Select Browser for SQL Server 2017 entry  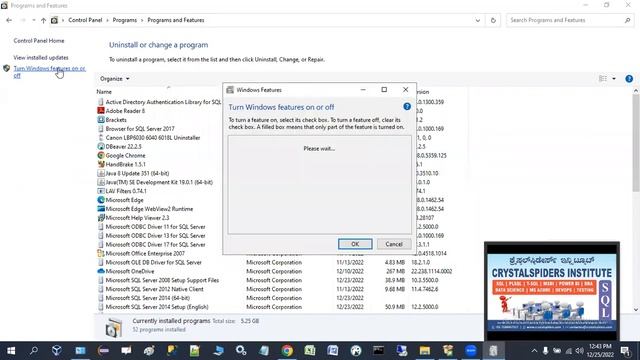pyautogui.click(x=140, y=129)
